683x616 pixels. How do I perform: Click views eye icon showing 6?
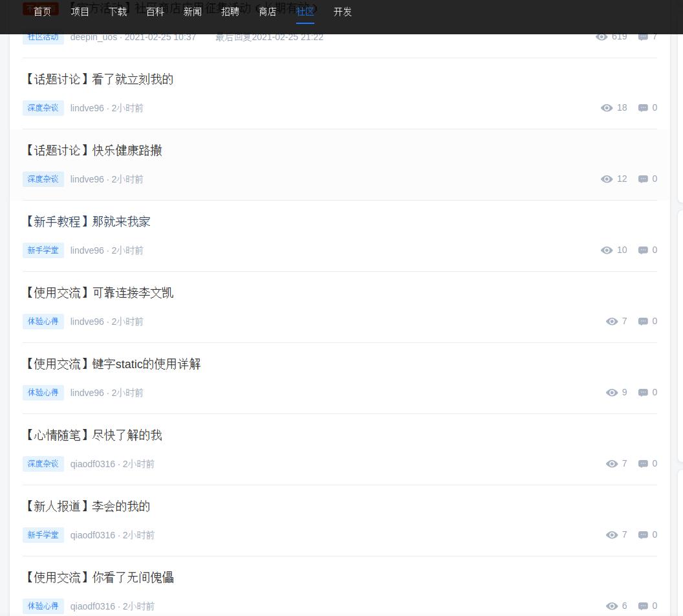(x=612, y=606)
